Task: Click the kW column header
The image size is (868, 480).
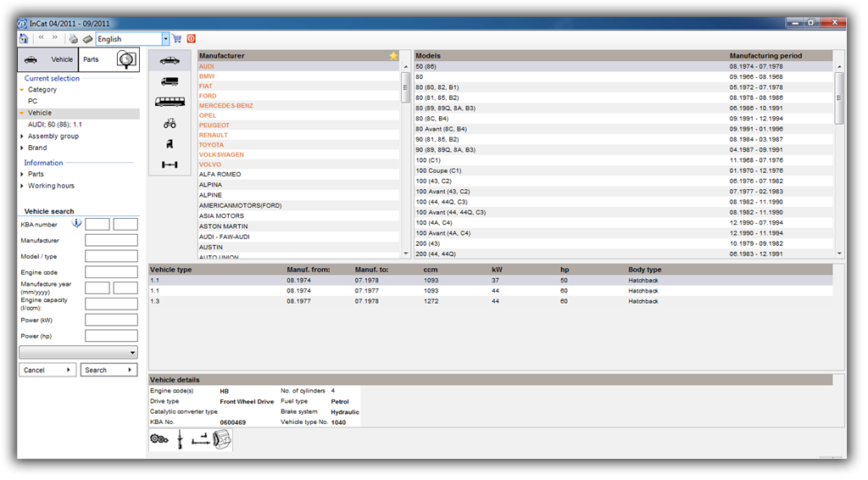Action: (497, 270)
